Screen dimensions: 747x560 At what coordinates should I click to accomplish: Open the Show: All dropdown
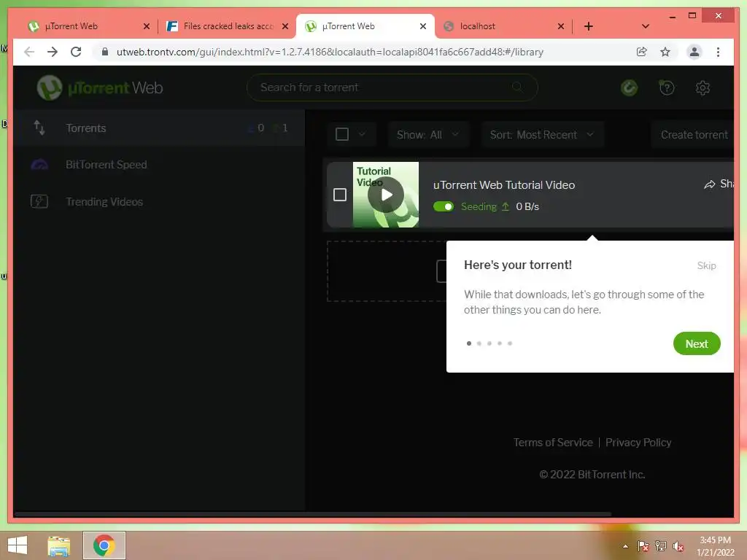pos(428,135)
